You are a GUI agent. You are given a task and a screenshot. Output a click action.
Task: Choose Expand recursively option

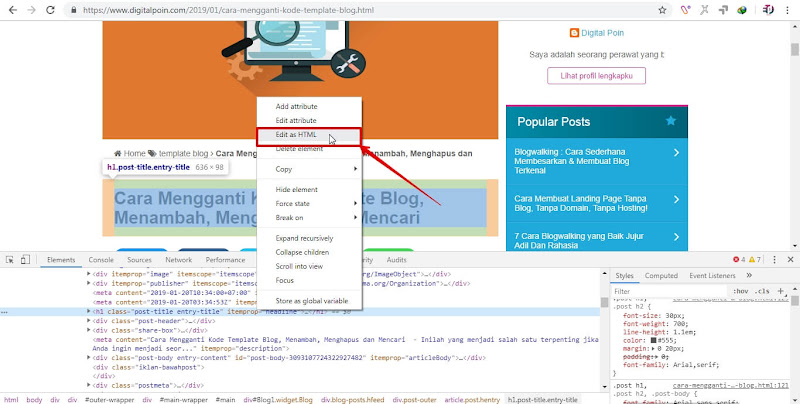pos(310,238)
